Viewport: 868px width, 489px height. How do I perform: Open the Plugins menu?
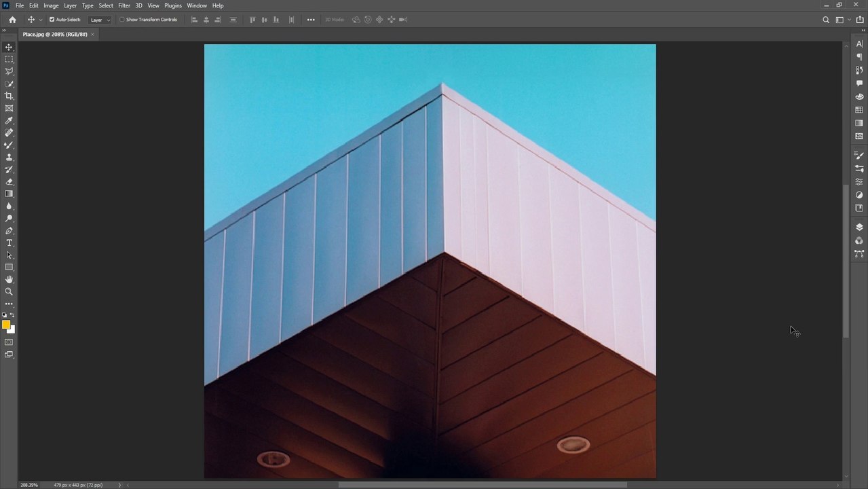(x=173, y=5)
